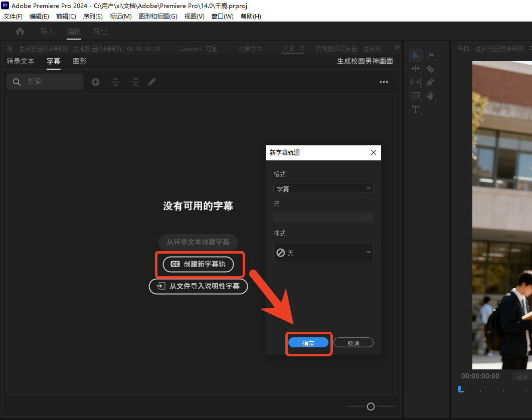
Task: Open the three-dot options menu in captions panel
Action: (384, 82)
